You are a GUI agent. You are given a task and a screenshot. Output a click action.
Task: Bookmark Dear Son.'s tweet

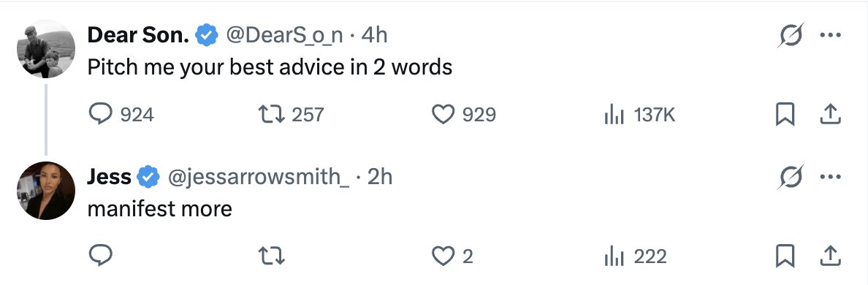[x=785, y=115]
